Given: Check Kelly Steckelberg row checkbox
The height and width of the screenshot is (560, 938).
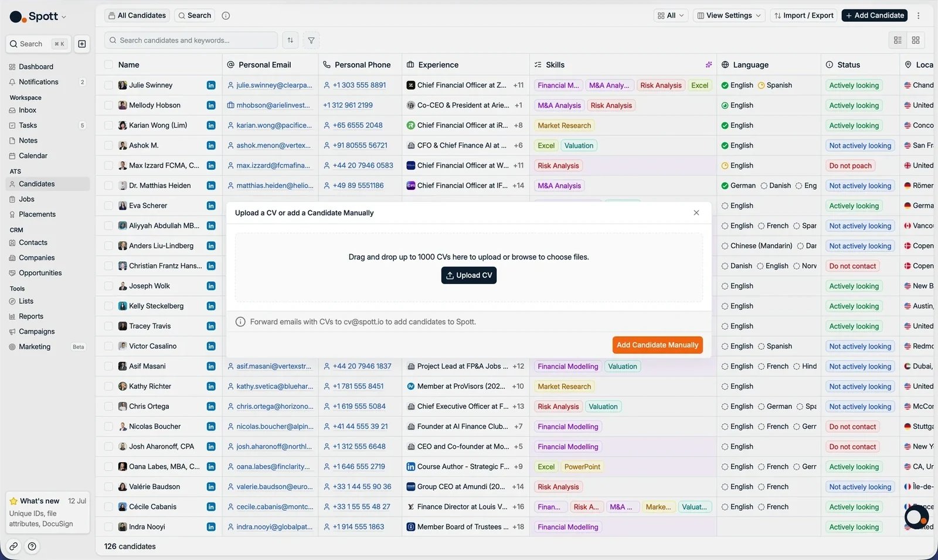Looking at the screenshot, I should click(108, 306).
